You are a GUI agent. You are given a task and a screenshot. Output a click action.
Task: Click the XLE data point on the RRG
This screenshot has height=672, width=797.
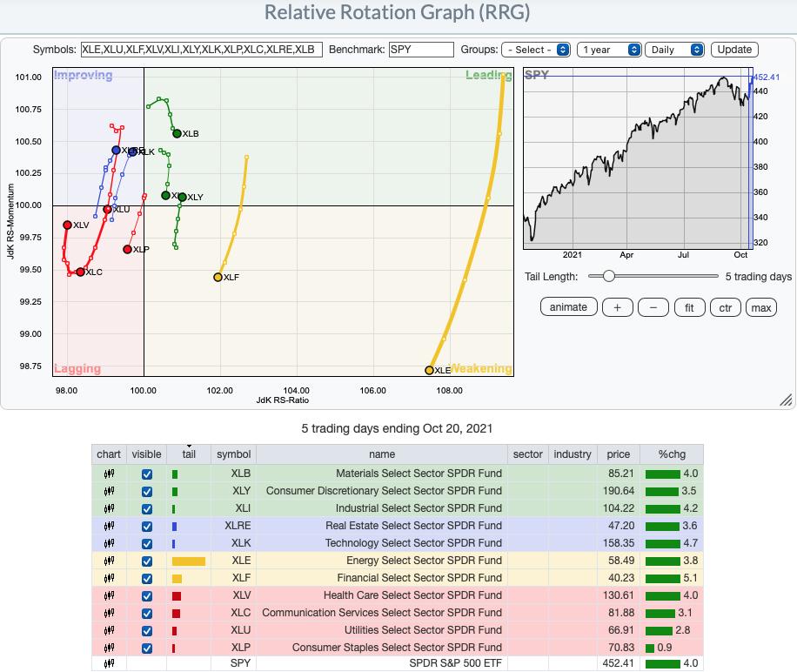pyautogui.click(x=430, y=370)
